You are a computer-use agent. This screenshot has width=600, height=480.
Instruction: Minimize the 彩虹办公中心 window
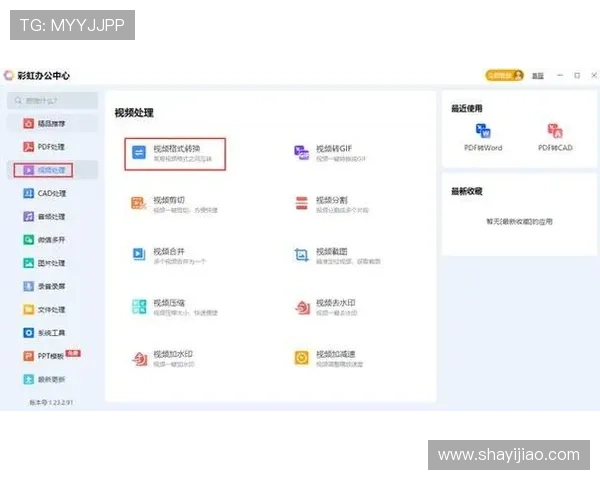560,75
